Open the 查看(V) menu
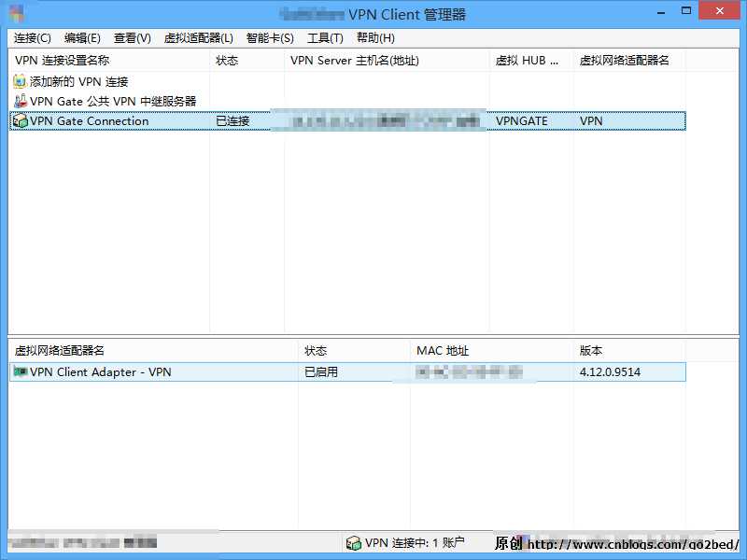The height and width of the screenshot is (560, 747). tap(132, 38)
